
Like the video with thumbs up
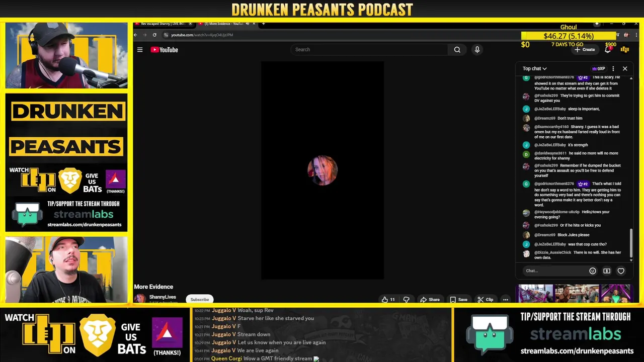coord(388,300)
